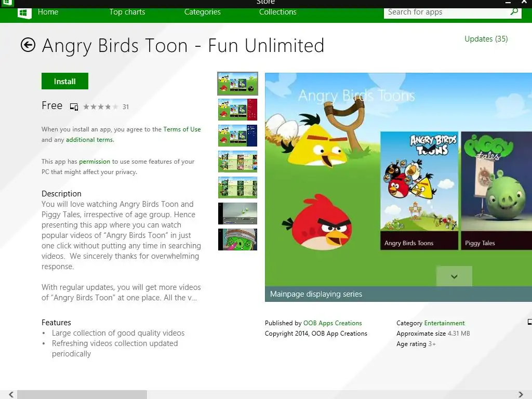Image resolution: width=532 pixels, height=399 pixels.
Task: Click the 'Large collection of good quality videos' feature
Action: tap(118, 333)
